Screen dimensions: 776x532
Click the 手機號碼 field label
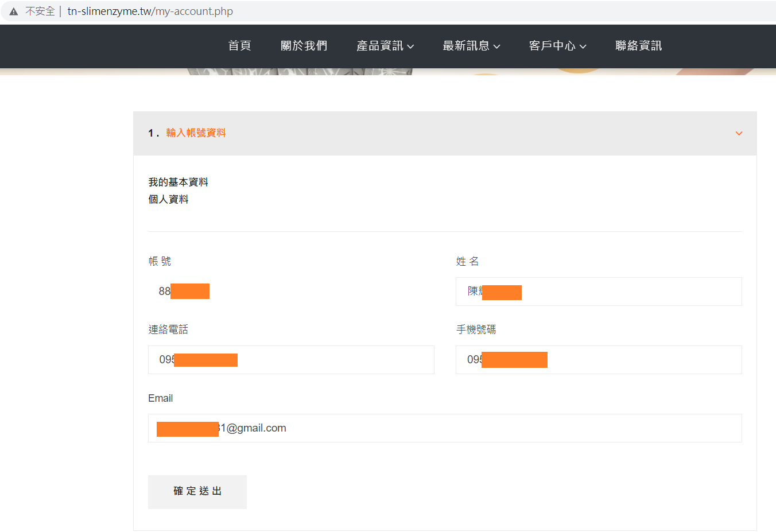point(476,329)
